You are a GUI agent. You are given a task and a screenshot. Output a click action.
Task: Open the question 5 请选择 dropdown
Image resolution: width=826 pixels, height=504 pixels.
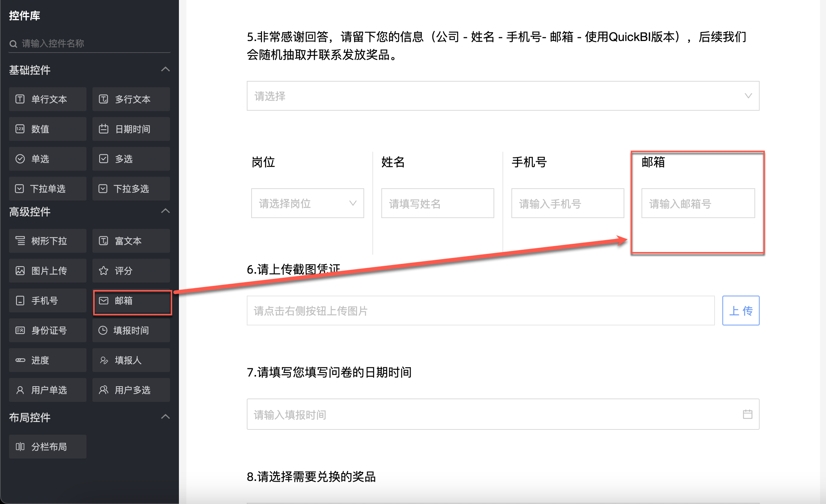point(503,96)
